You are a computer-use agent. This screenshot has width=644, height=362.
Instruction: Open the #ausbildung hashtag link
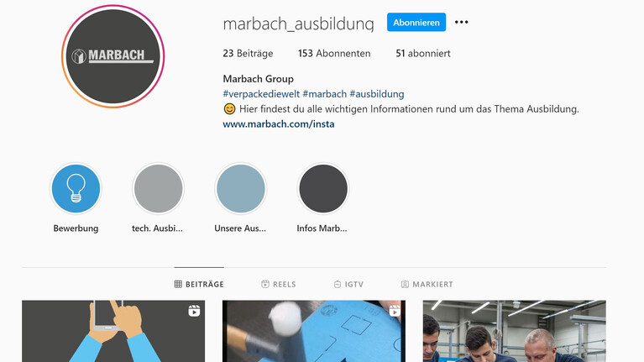pos(377,94)
